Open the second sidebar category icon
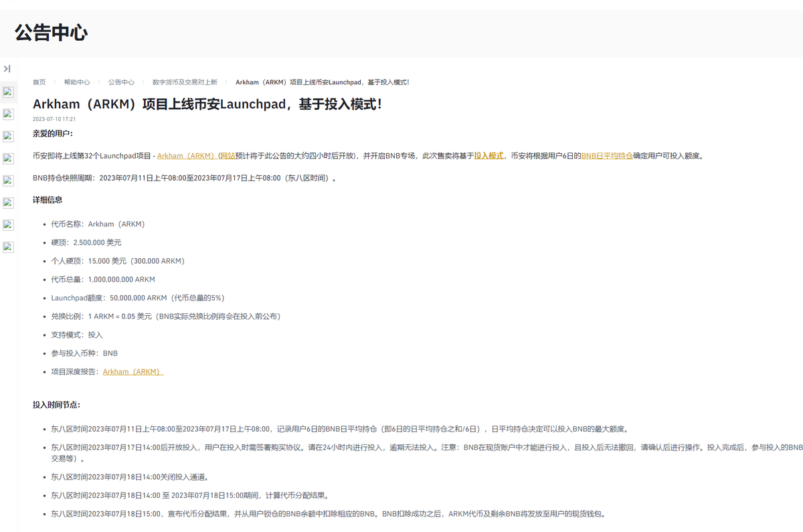The height and width of the screenshot is (532, 803). click(x=8, y=114)
